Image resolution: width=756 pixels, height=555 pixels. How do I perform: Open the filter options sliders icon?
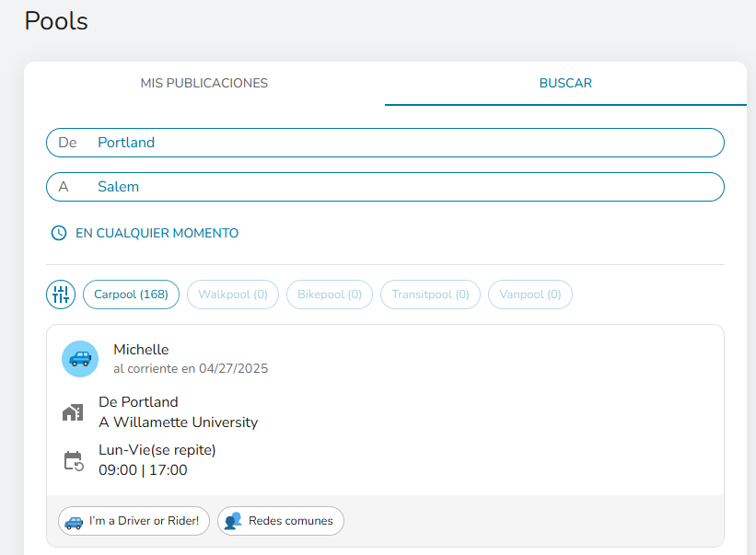(x=60, y=294)
